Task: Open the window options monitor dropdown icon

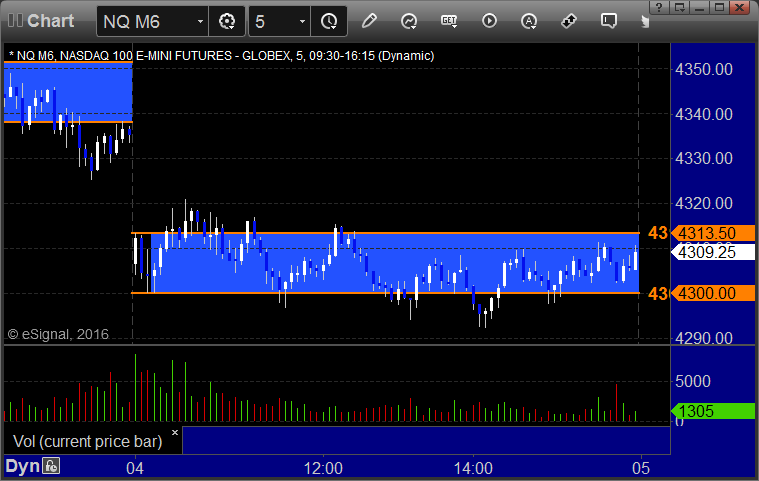Action: click(x=680, y=7)
